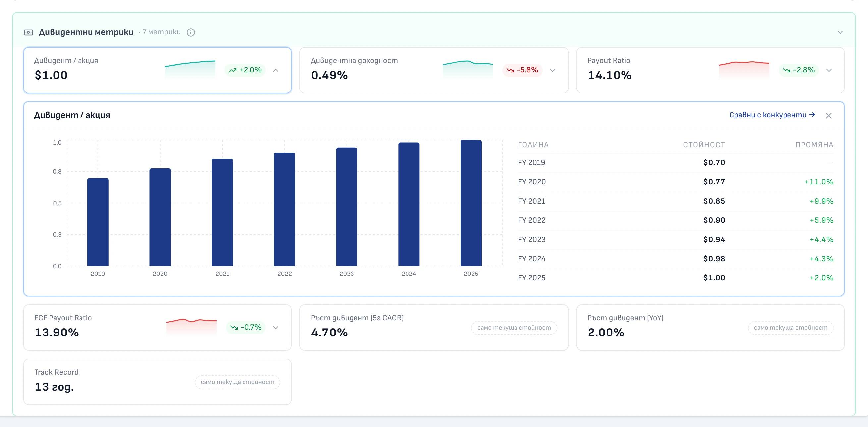Click the 7 метрики count label
This screenshot has height=427, width=868.
pyautogui.click(x=161, y=32)
